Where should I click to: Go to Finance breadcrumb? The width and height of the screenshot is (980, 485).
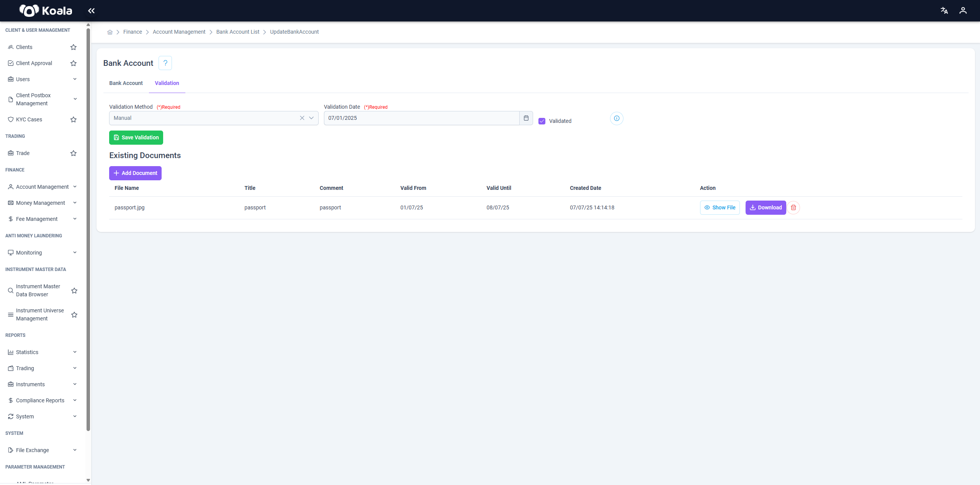pyautogui.click(x=133, y=32)
